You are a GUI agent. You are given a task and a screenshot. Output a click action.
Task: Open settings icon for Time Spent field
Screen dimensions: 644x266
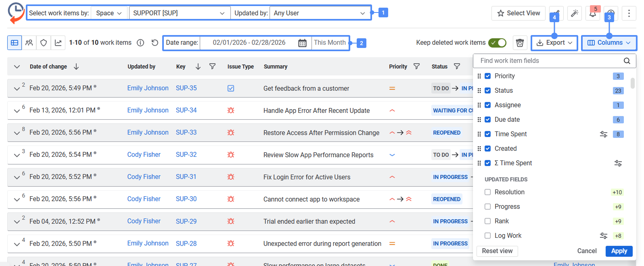(604, 134)
